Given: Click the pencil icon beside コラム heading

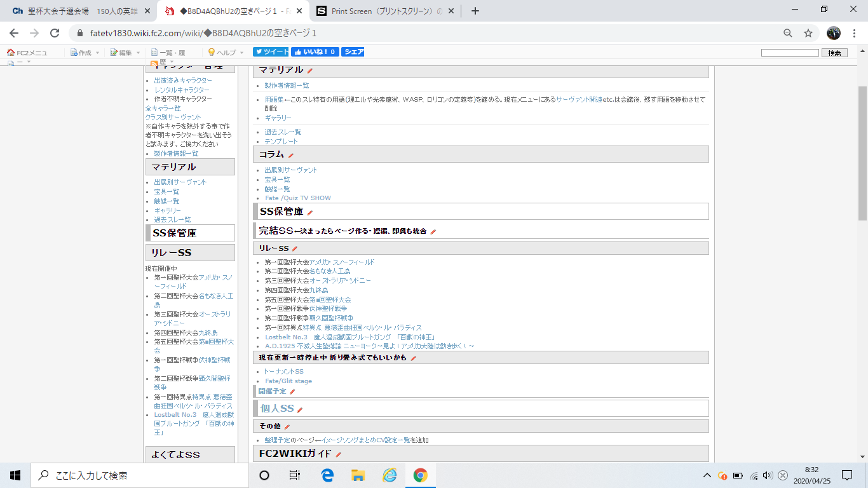Looking at the screenshot, I should point(291,155).
